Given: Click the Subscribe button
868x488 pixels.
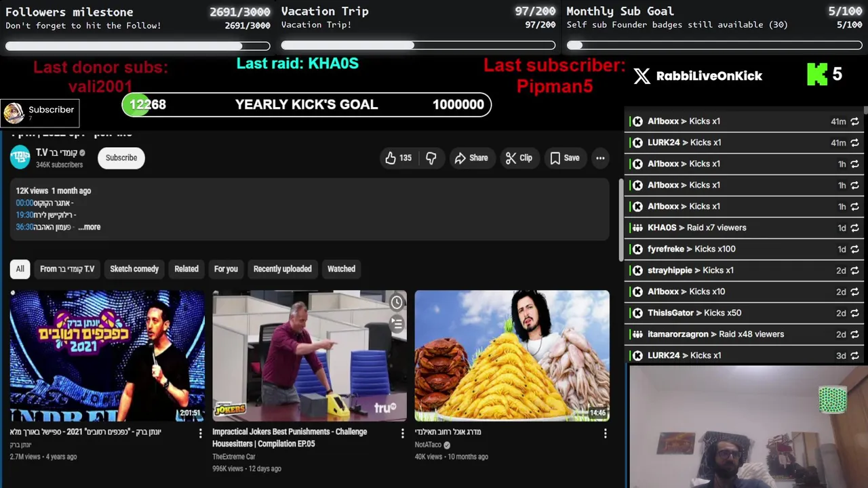Looking at the screenshot, I should (x=121, y=158).
